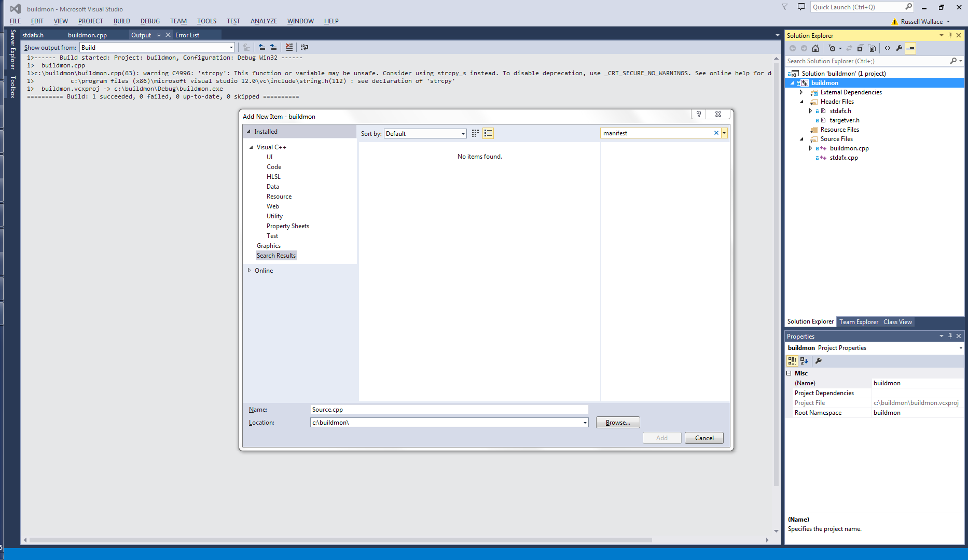Open the manifest search box dropdown arrow
This screenshot has height=560, width=968.
point(724,133)
